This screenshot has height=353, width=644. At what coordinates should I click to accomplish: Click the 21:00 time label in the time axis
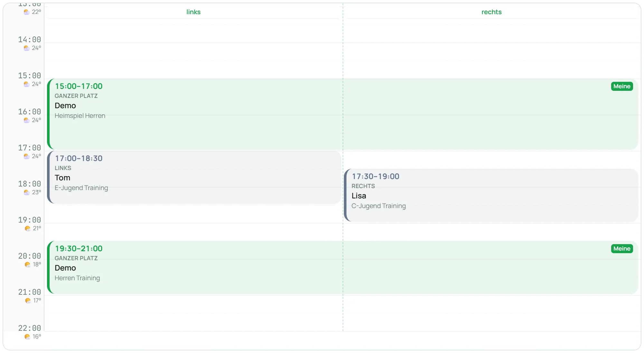pyautogui.click(x=30, y=292)
